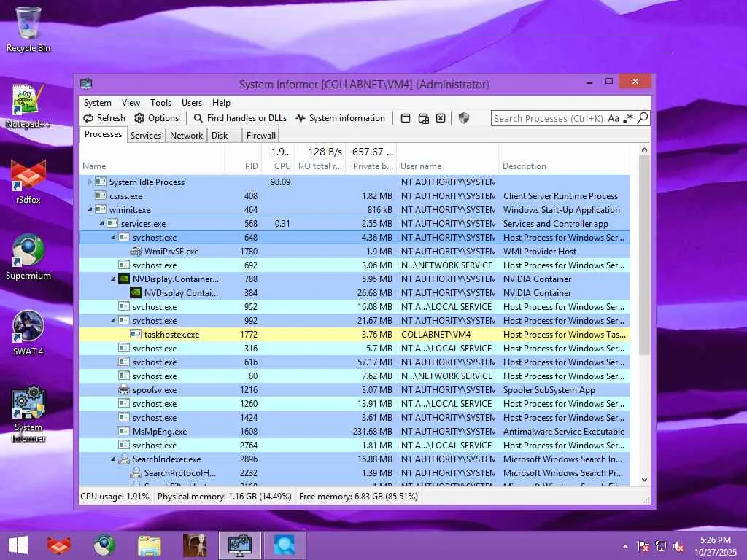Select the MsMpEng.exe process
This screenshot has width=747, height=560.
pyautogui.click(x=355, y=432)
